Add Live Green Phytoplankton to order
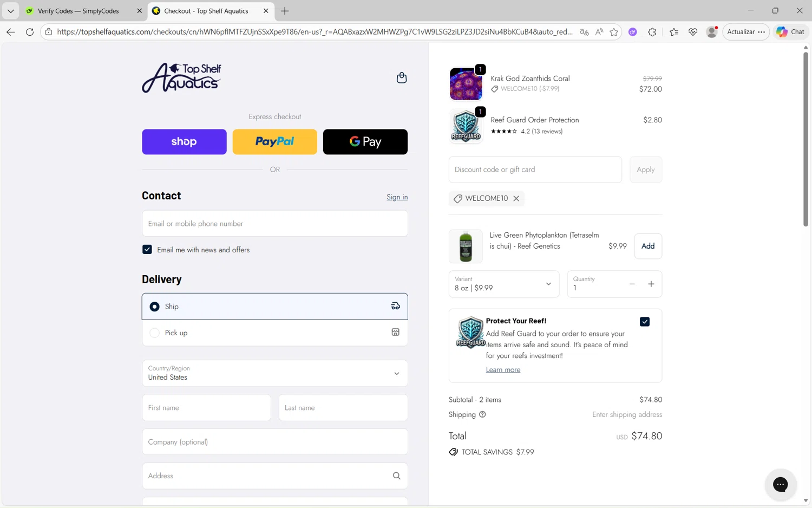812x508 pixels. 648,246
